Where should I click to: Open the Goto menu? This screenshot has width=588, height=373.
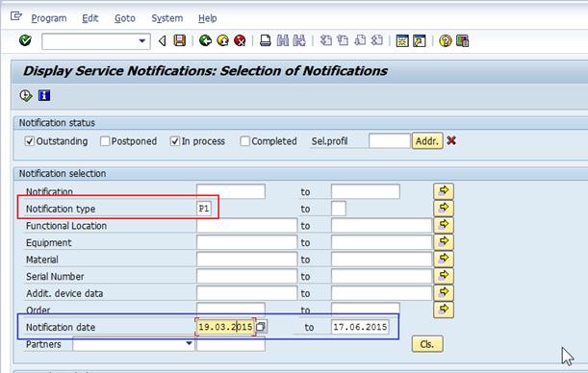click(125, 18)
